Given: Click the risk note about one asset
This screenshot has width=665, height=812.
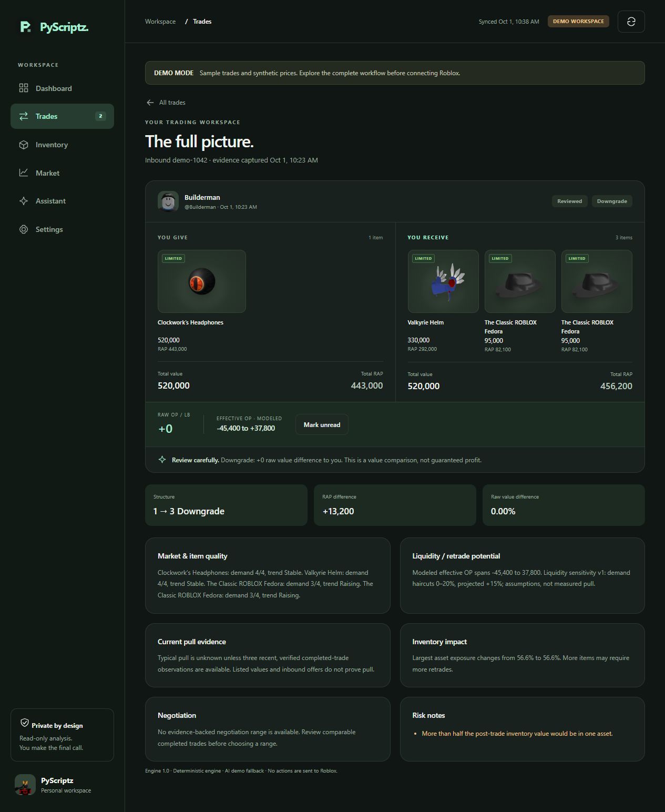Looking at the screenshot, I should [517, 734].
